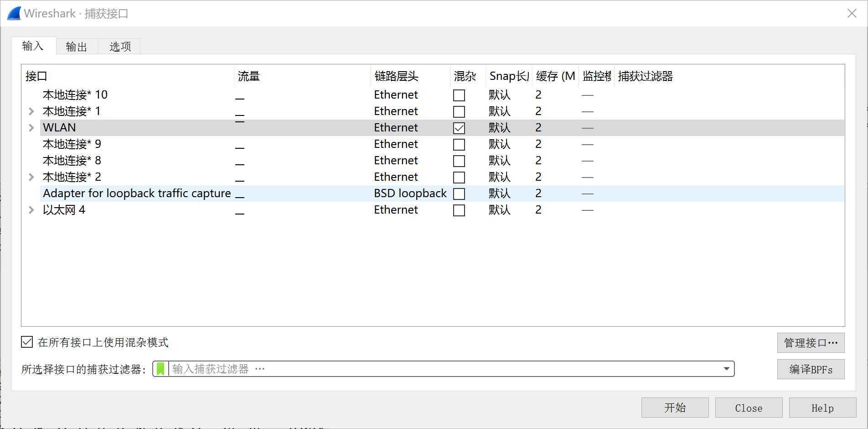Click the green bookmark filter icon
The height and width of the screenshot is (429, 868).
160,369
